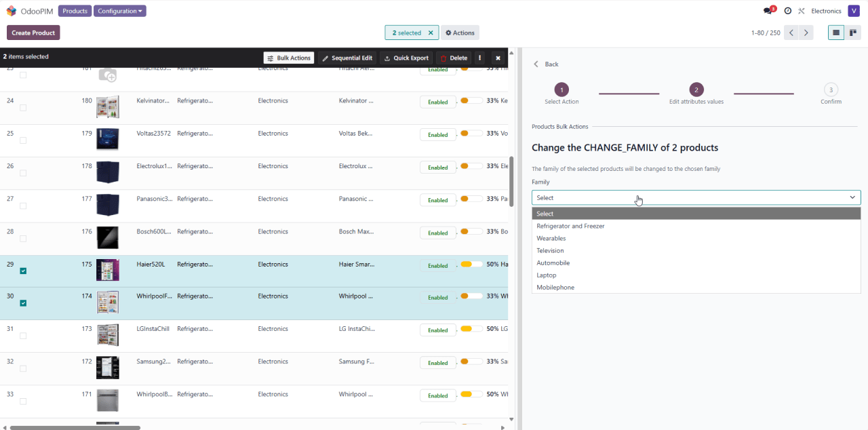
Task: Go Back in the bulk actions panel
Action: click(546, 64)
